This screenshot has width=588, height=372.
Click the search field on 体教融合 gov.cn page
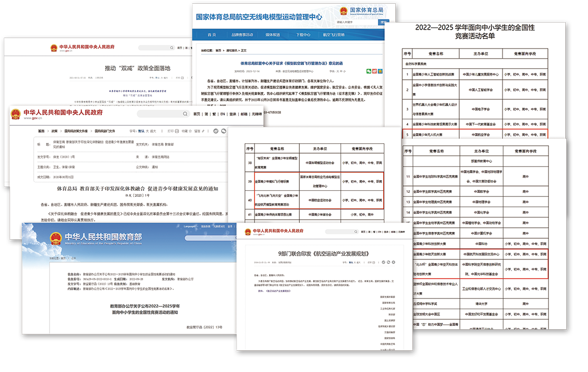click(x=164, y=114)
